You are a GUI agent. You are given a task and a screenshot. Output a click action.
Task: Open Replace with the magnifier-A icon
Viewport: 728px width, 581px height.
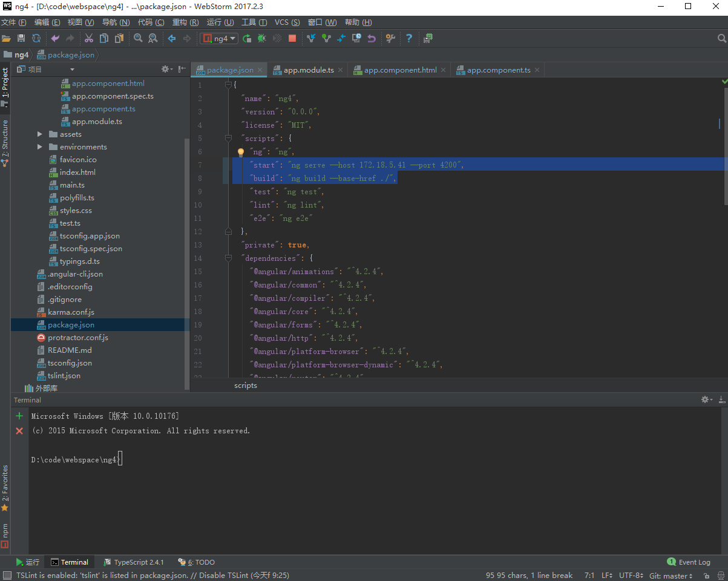153,38
